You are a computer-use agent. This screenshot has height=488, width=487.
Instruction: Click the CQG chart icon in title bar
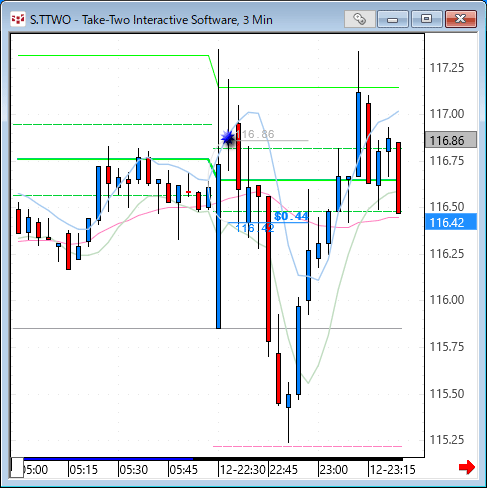coord(18,20)
